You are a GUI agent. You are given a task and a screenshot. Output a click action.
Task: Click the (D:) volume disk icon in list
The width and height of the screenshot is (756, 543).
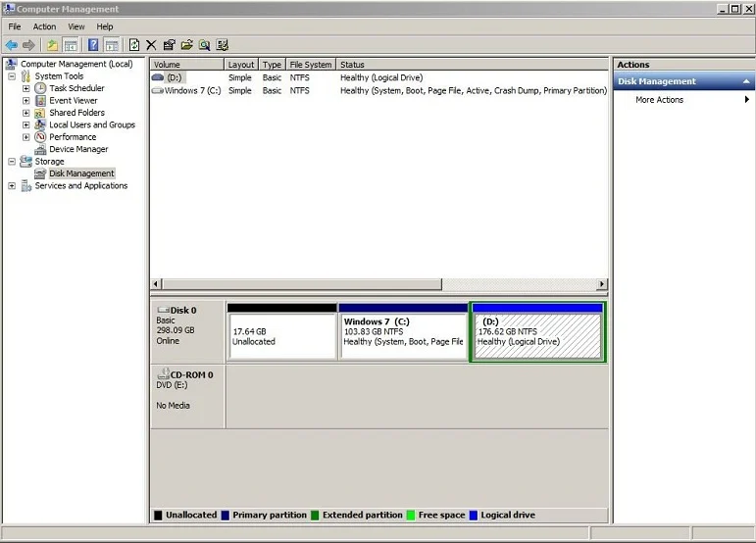(158, 77)
